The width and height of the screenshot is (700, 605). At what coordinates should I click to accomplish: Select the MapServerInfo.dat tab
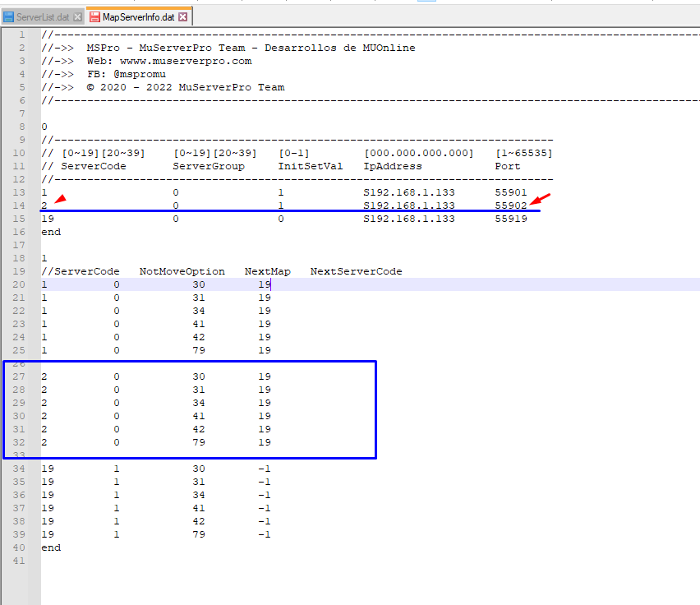click(137, 16)
